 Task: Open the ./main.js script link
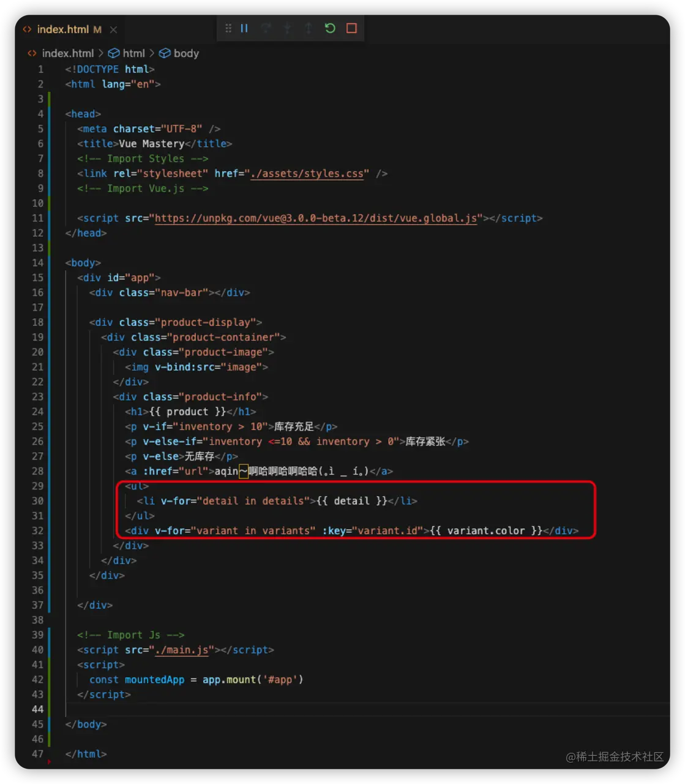point(182,650)
